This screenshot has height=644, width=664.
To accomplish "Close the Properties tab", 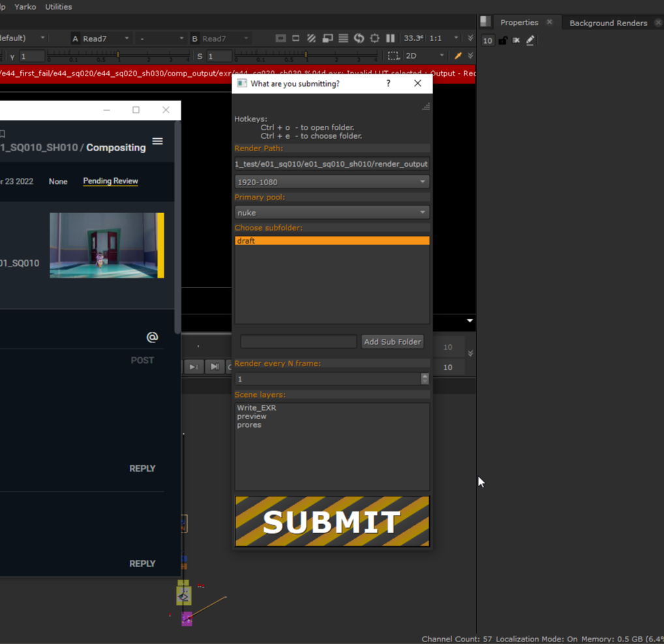I will click(549, 22).
